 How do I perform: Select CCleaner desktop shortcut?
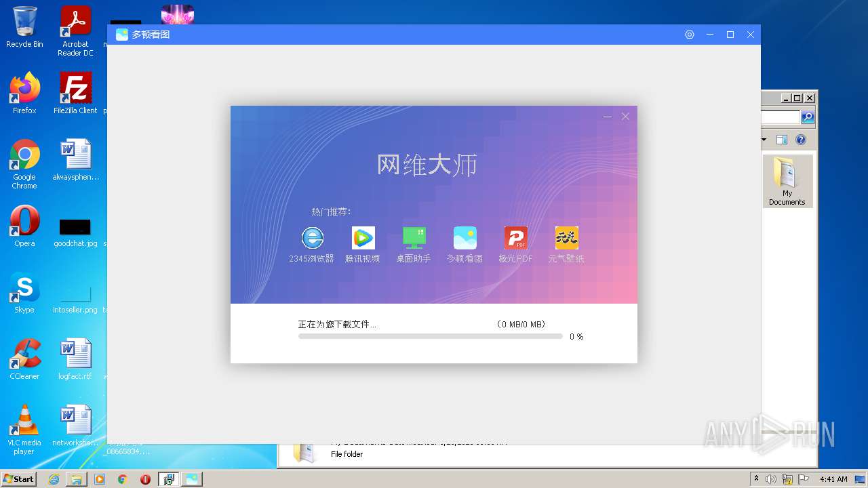[x=24, y=359]
